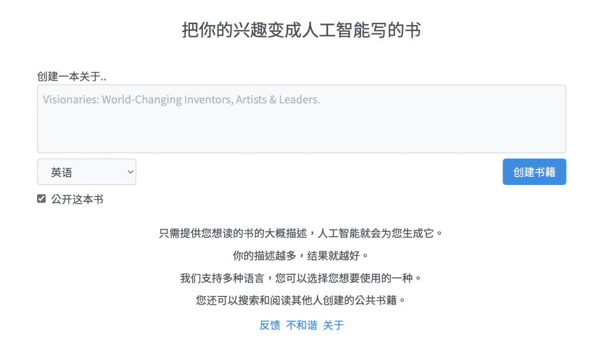Open the 反馈 feedback link
The height and width of the screenshot is (364, 602).
269,325
